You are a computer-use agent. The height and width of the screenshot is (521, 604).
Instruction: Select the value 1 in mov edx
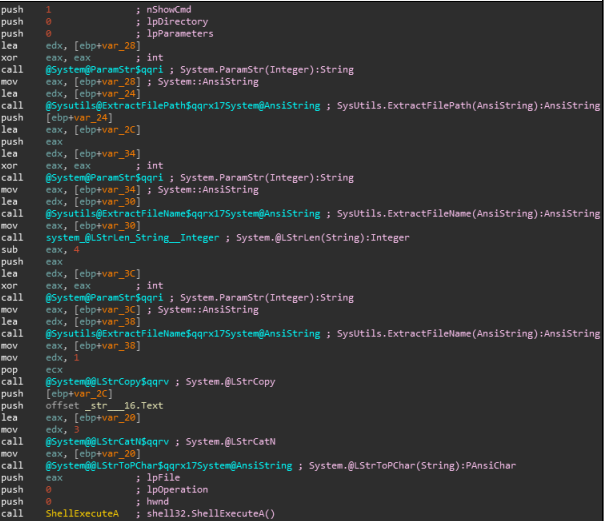76,358
